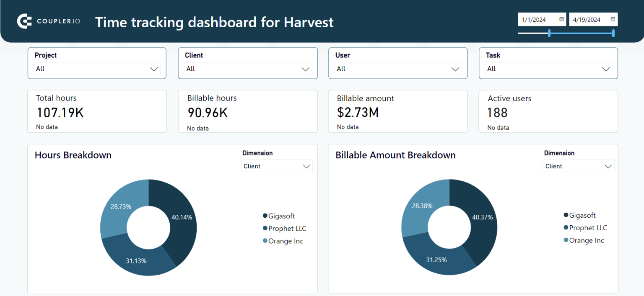Click the Project filter label

[46, 55]
